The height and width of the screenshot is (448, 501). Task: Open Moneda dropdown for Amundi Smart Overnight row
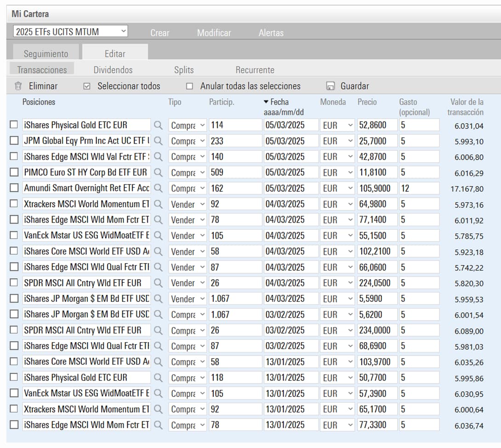[337, 188]
